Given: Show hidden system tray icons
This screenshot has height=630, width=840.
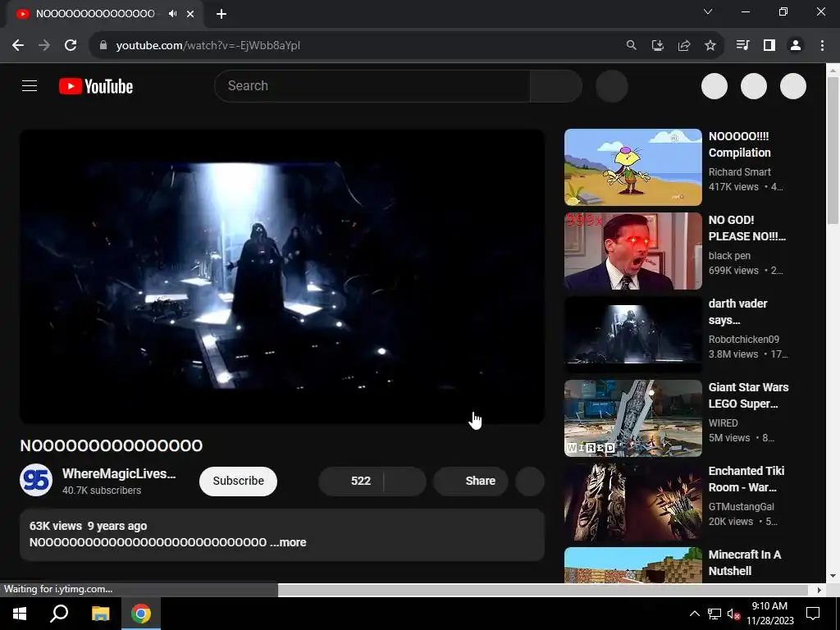Looking at the screenshot, I should point(694,614).
